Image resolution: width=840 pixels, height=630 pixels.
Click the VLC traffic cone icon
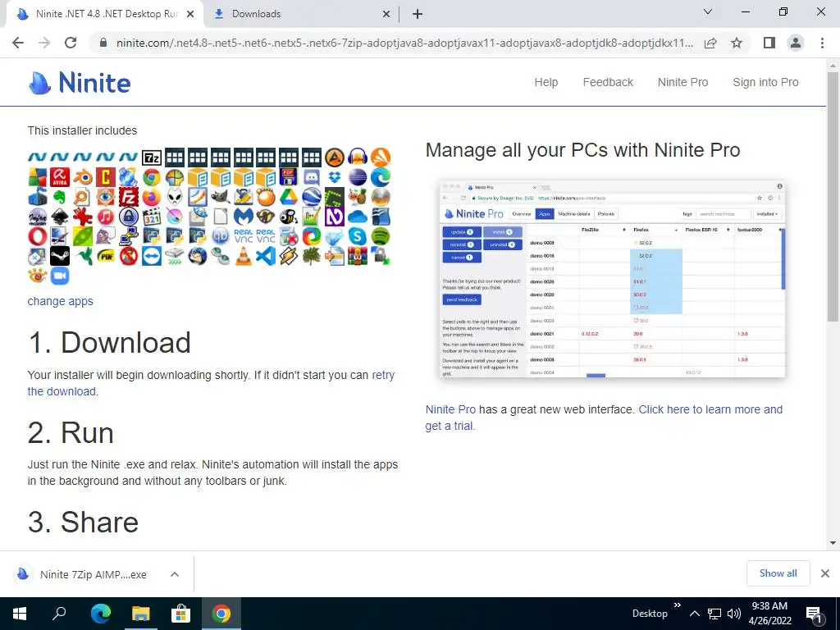[x=243, y=256]
